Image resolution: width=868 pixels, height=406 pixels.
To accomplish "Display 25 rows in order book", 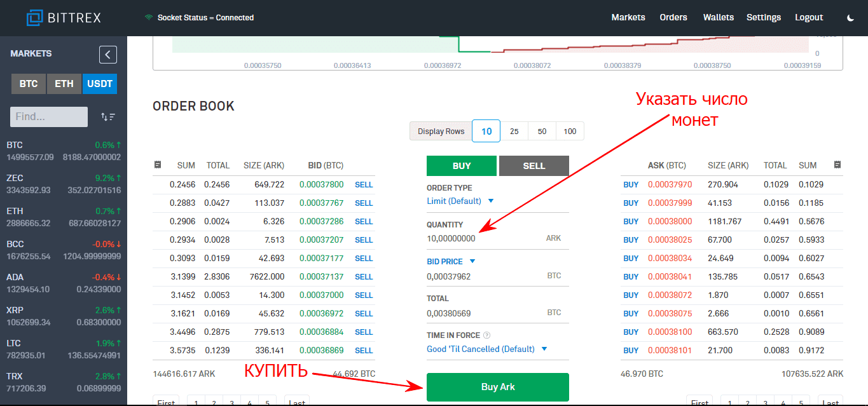I will [x=514, y=132].
